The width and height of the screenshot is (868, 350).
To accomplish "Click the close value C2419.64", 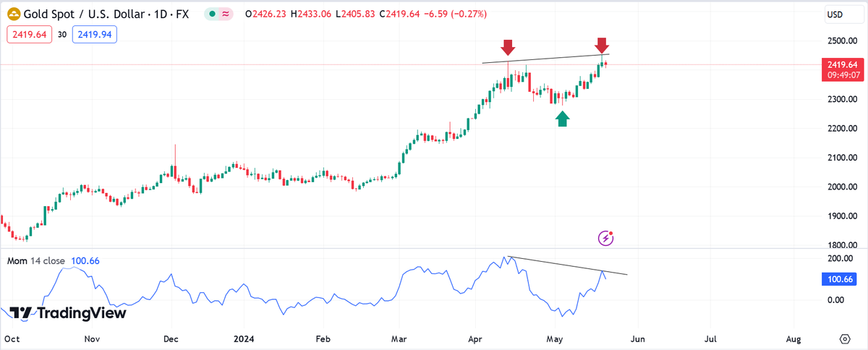I will (400, 14).
